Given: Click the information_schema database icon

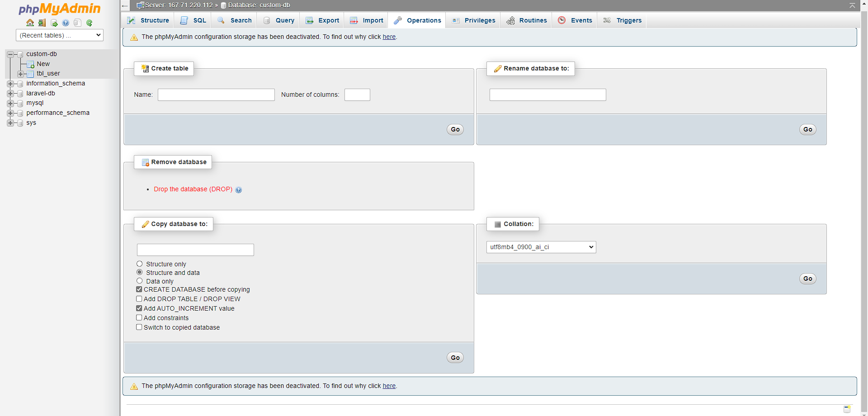Looking at the screenshot, I should tap(20, 84).
